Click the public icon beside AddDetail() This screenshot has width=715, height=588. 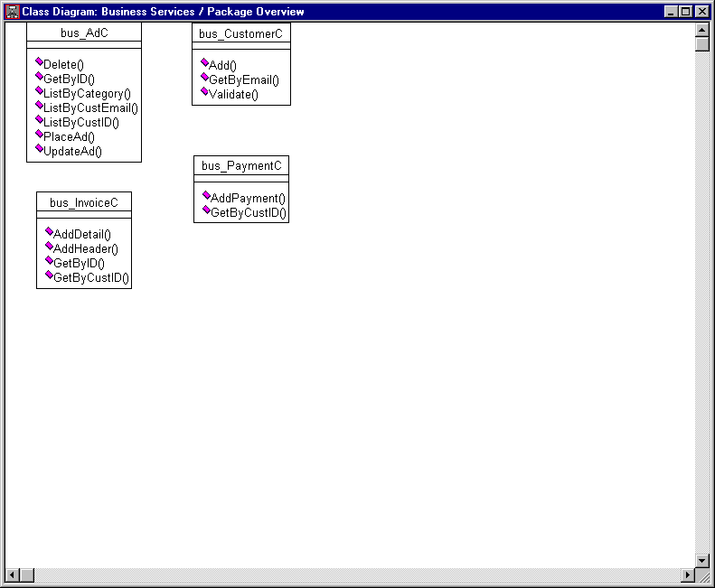(49, 231)
